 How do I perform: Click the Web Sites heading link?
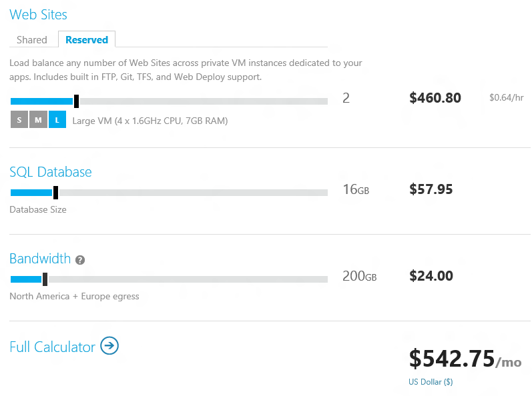point(38,15)
